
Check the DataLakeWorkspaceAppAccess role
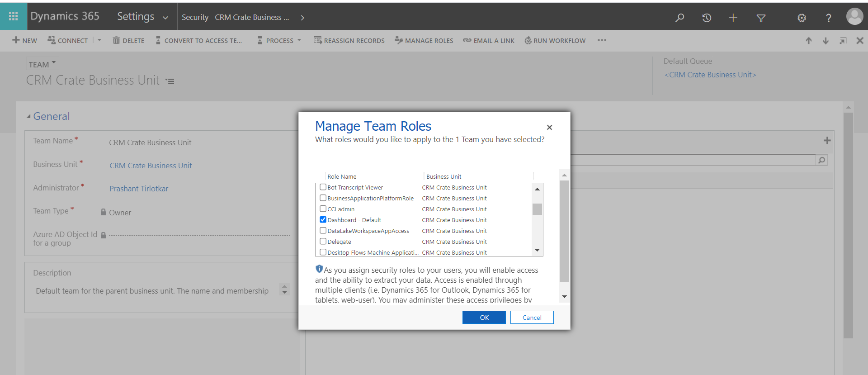coord(323,230)
